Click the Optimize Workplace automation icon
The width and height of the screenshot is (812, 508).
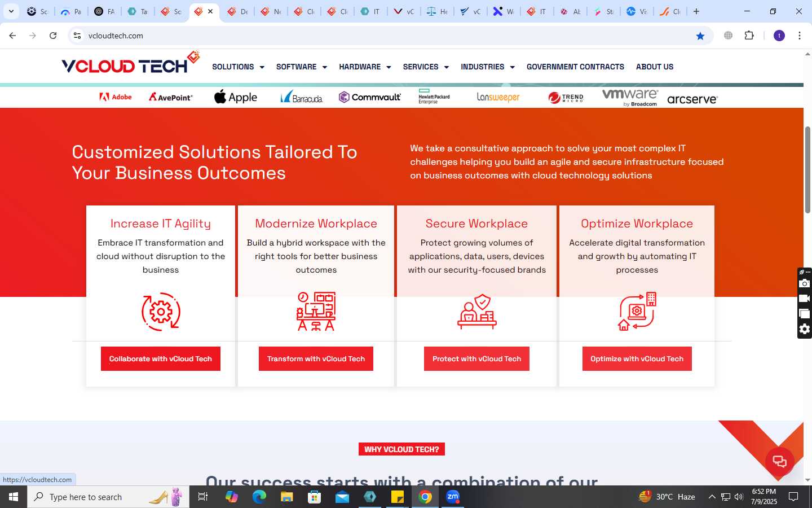pyautogui.click(x=637, y=311)
